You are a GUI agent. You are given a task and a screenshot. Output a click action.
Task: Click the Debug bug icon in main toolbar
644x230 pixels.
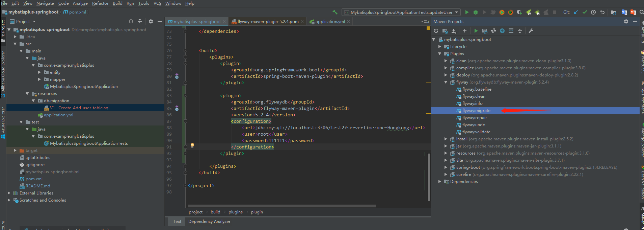[x=476, y=12]
